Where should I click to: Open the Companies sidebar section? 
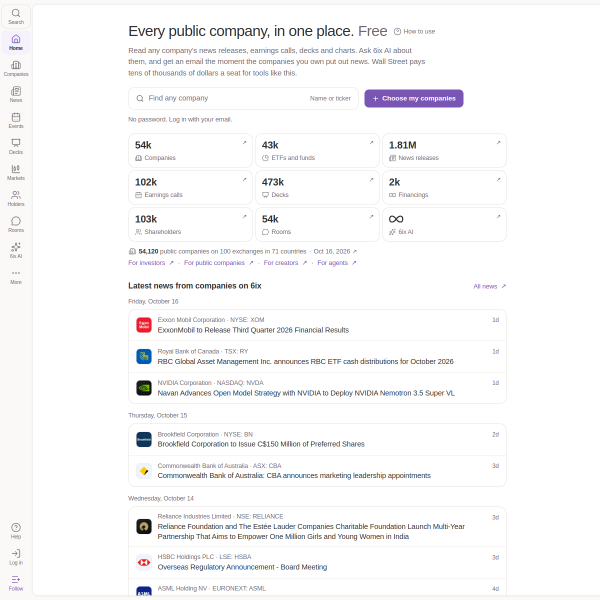[16, 68]
